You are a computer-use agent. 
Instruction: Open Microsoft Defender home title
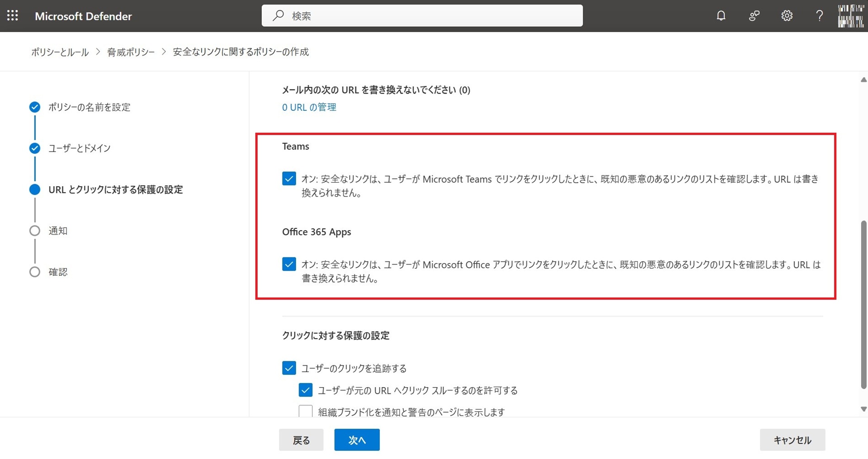pos(83,16)
